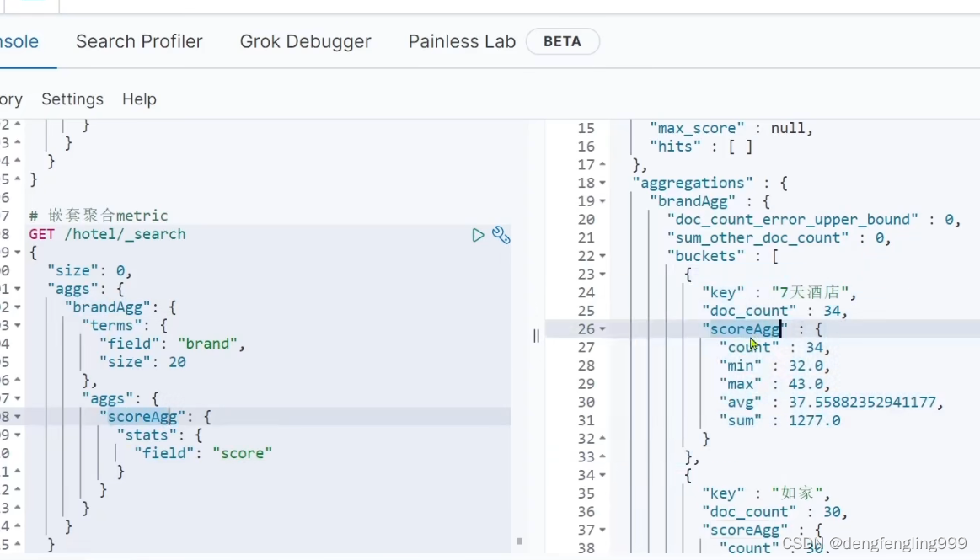The image size is (980, 560).
Task: Select the Painless Lab tab
Action: (x=462, y=41)
